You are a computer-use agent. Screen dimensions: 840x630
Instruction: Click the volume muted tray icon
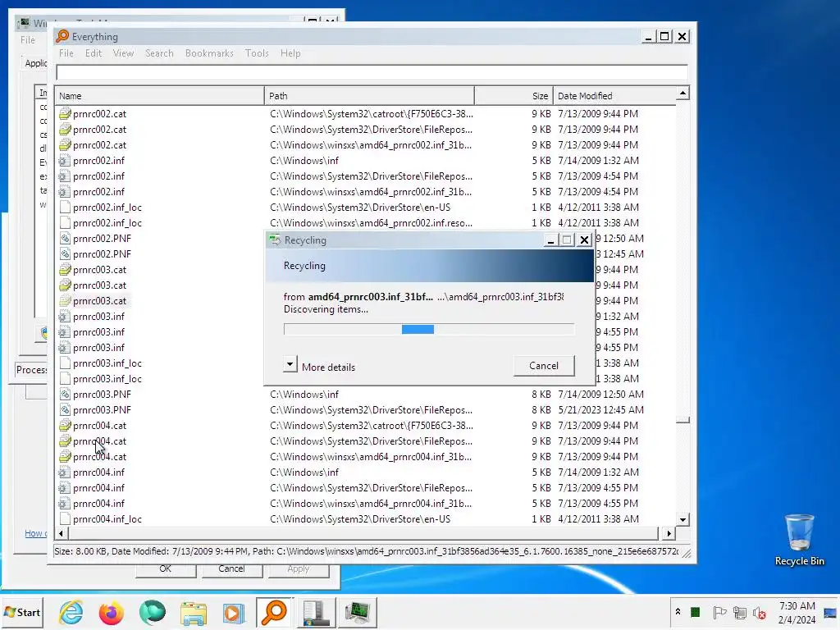(x=760, y=612)
